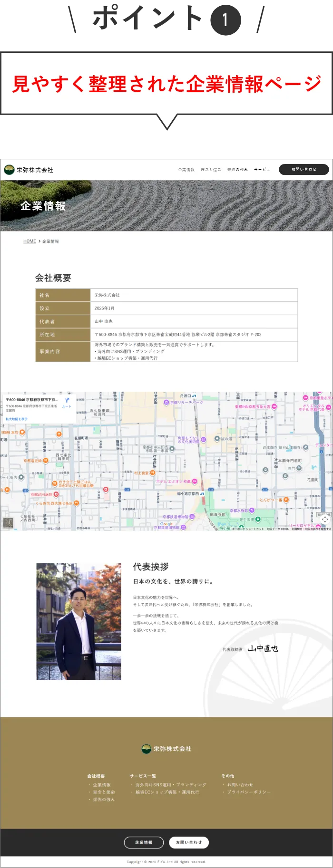Click the route directions icon on the map
333x868 pixels.
[x=67, y=401]
